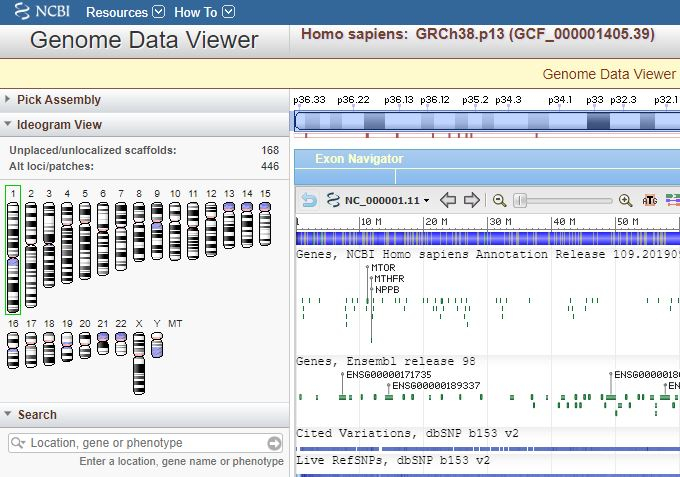Pan left with the left arrow
This screenshot has width=680, height=477.
tap(448, 200)
